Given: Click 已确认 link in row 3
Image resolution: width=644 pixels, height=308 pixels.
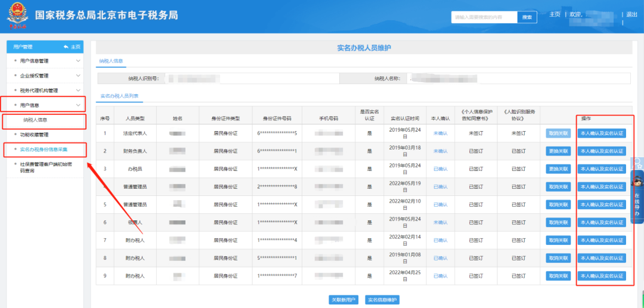Looking at the screenshot, I should (x=440, y=169).
